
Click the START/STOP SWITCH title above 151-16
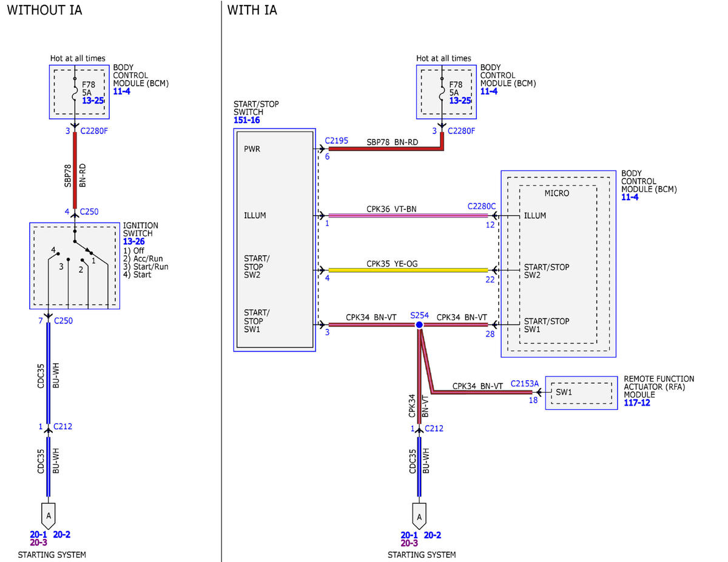coord(256,108)
